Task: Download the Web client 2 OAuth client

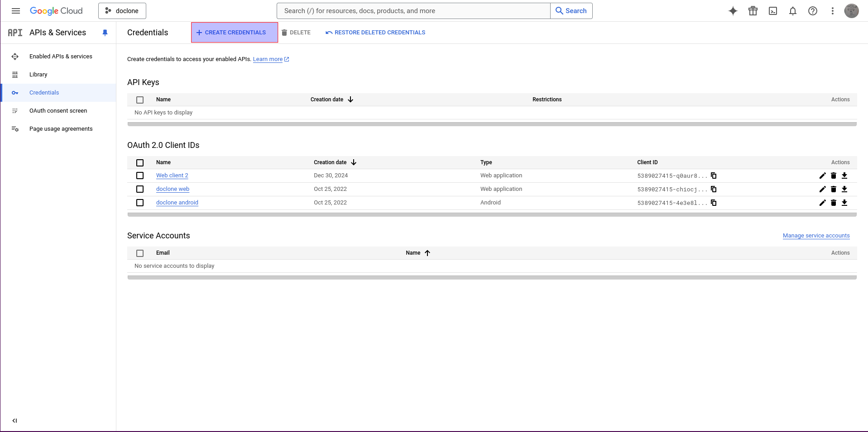Action: (x=844, y=176)
